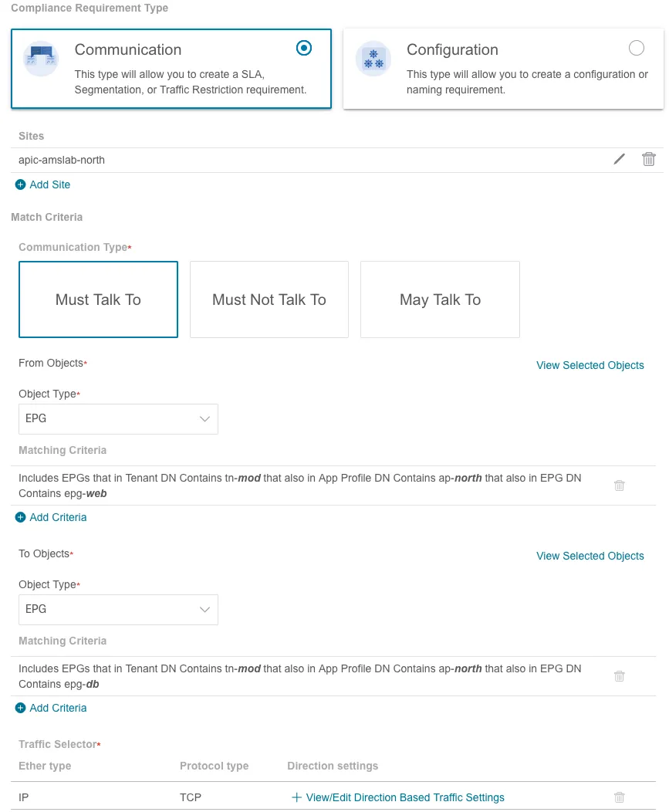Click View Selected Objects for To Objects
669x812 pixels.
(x=590, y=556)
